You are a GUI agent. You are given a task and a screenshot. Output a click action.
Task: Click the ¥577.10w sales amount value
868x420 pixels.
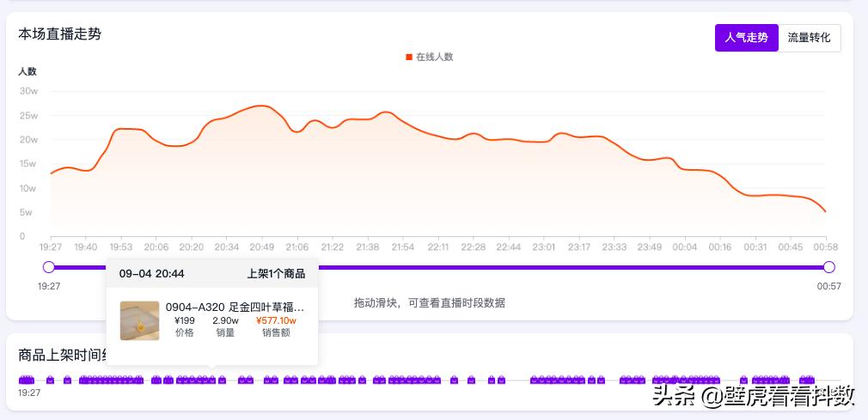[276, 320]
